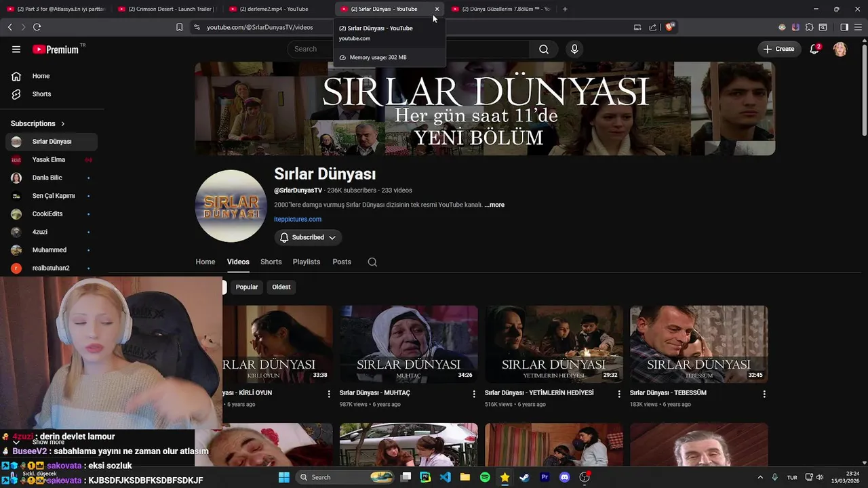
Task: Switch to the Part 3 for @Atlassya tab
Action: tap(56, 9)
